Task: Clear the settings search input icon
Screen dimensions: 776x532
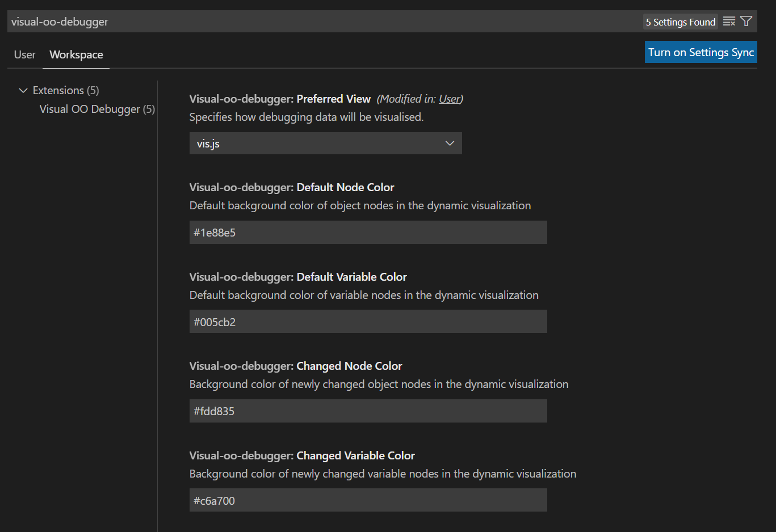Action: coord(729,22)
